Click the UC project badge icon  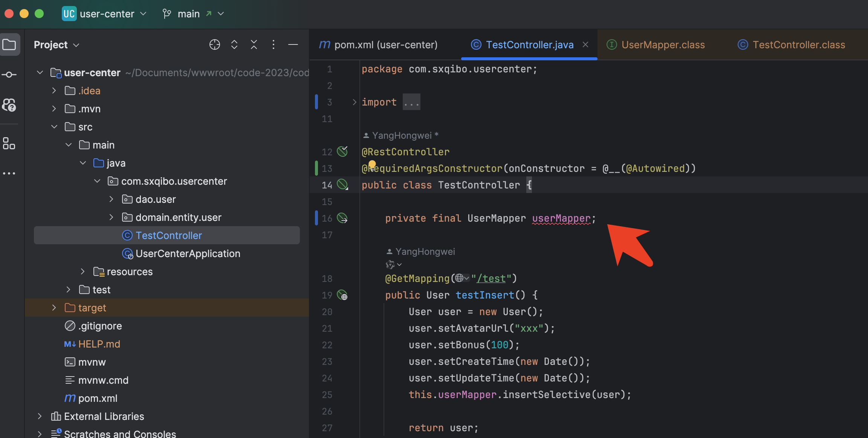[69, 14]
